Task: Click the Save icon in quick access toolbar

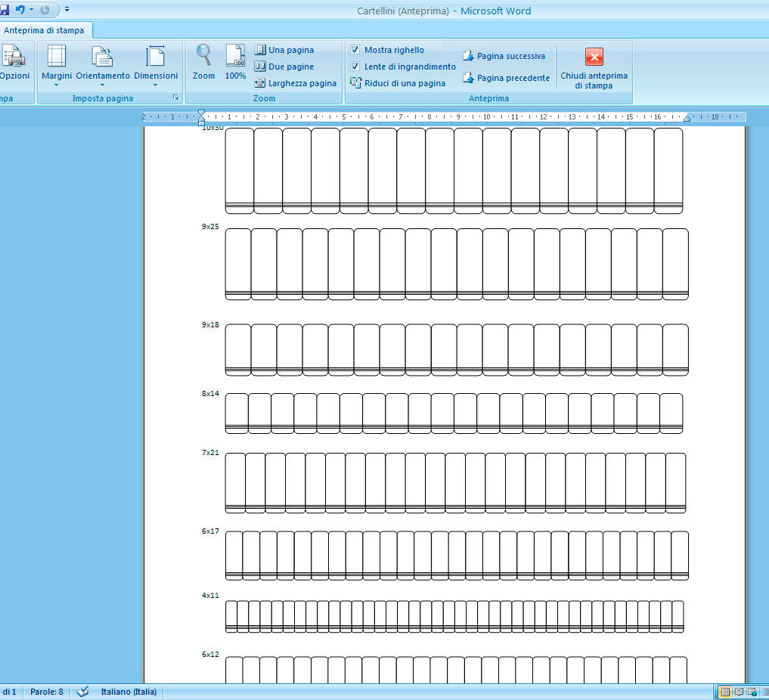Action: (4, 11)
